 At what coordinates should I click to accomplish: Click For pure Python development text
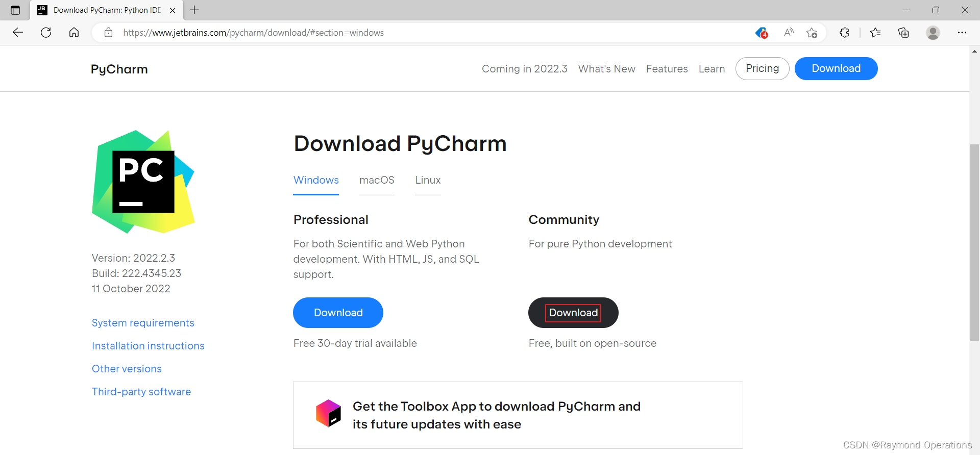pos(600,244)
